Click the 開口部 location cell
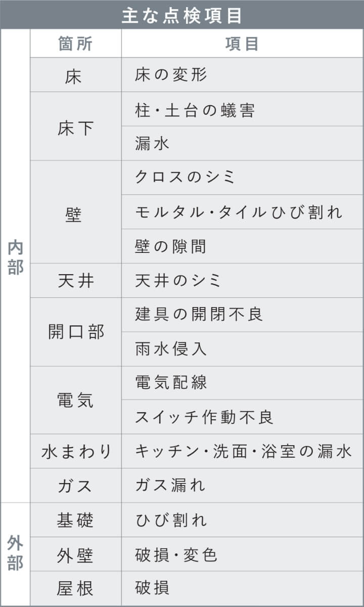The image size is (364, 607). pos(76,332)
